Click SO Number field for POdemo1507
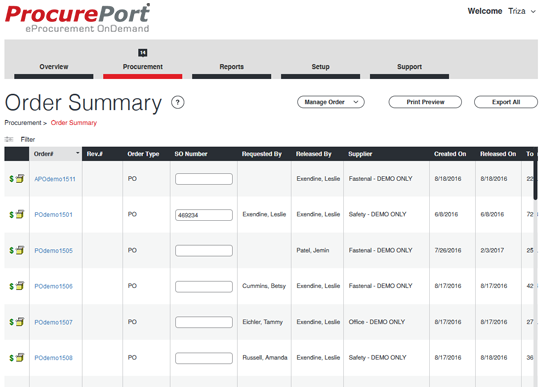This screenshot has width=543, height=387. pyautogui.click(x=204, y=322)
